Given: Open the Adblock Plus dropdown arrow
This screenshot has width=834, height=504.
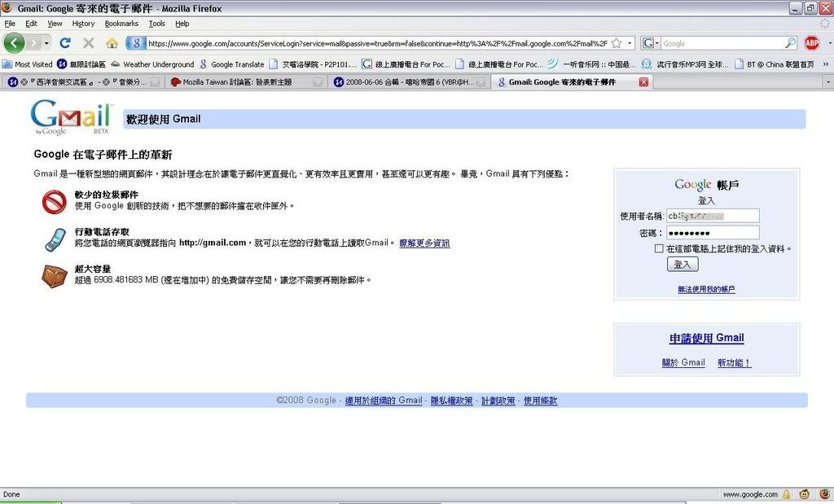Looking at the screenshot, I should click(828, 43).
